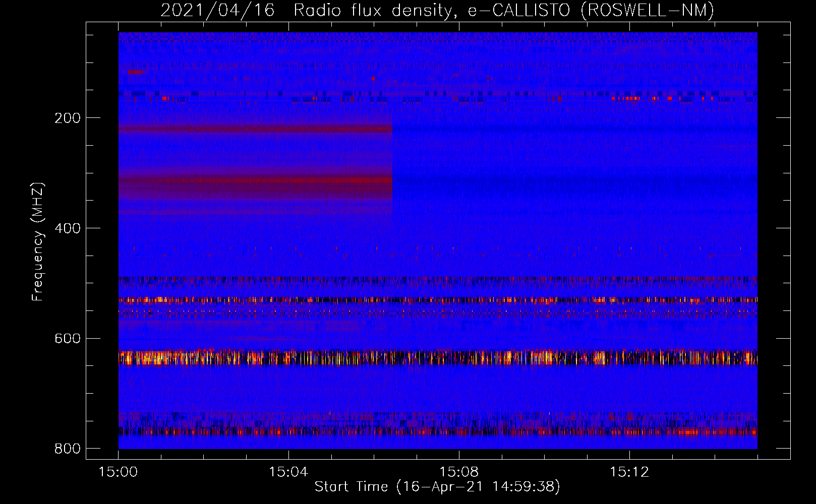This screenshot has height=504, width=816.
Task: Click the 15:08 time axis label
Action: point(459,472)
